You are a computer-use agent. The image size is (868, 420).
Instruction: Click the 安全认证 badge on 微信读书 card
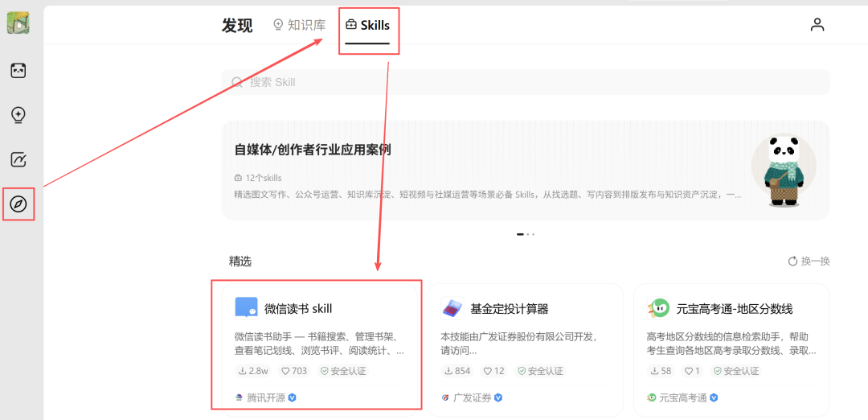(343, 371)
